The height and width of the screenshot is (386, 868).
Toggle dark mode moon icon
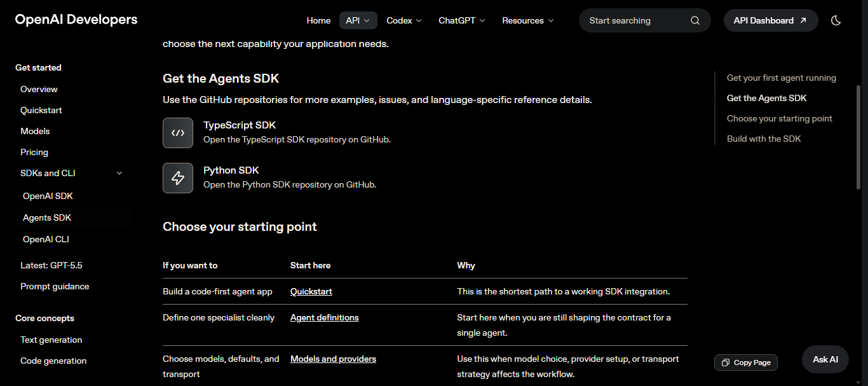coord(836,20)
